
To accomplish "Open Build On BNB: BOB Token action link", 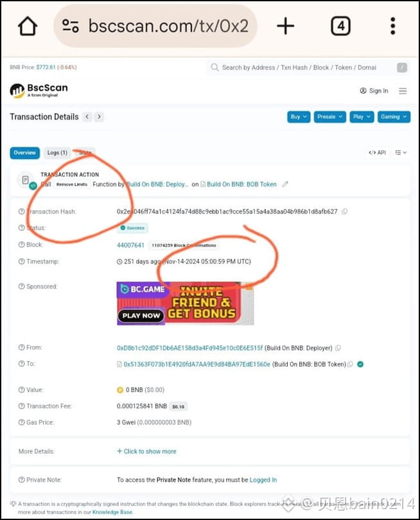I will (241, 184).
